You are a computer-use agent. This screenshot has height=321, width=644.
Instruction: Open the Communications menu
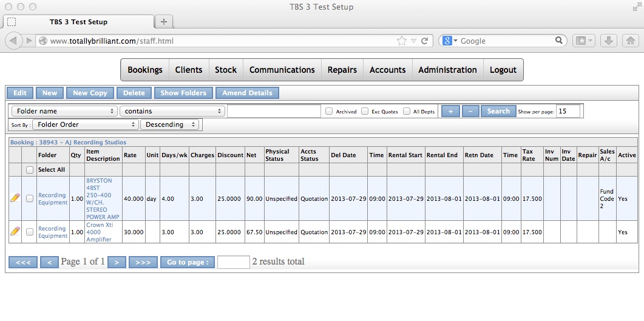click(282, 70)
